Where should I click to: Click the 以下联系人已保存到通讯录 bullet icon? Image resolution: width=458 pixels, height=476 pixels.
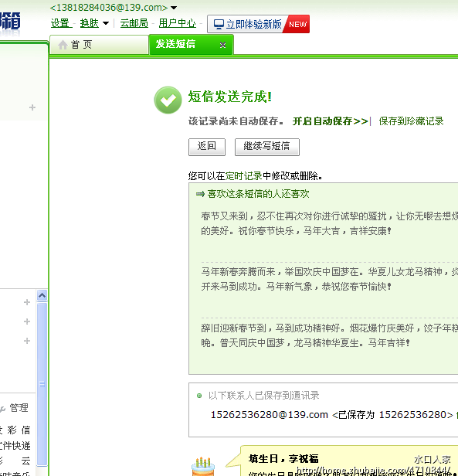tap(199, 396)
